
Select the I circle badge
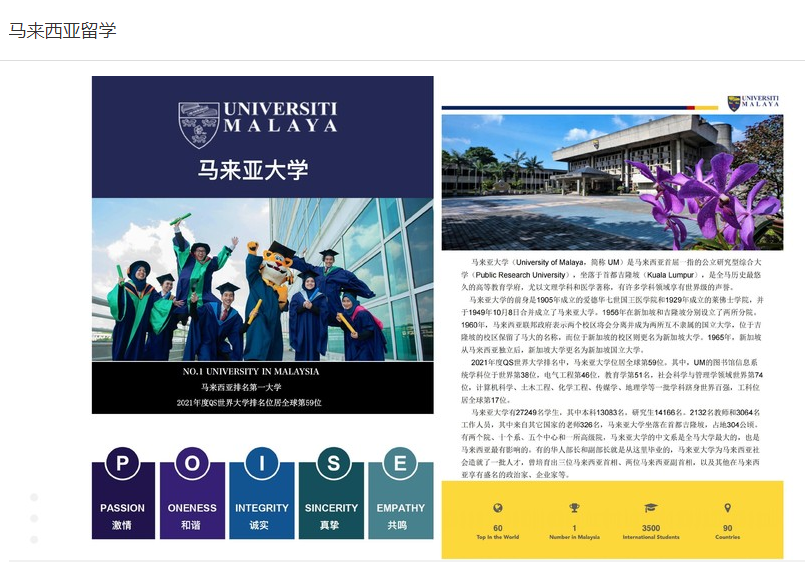coord(262,463)
